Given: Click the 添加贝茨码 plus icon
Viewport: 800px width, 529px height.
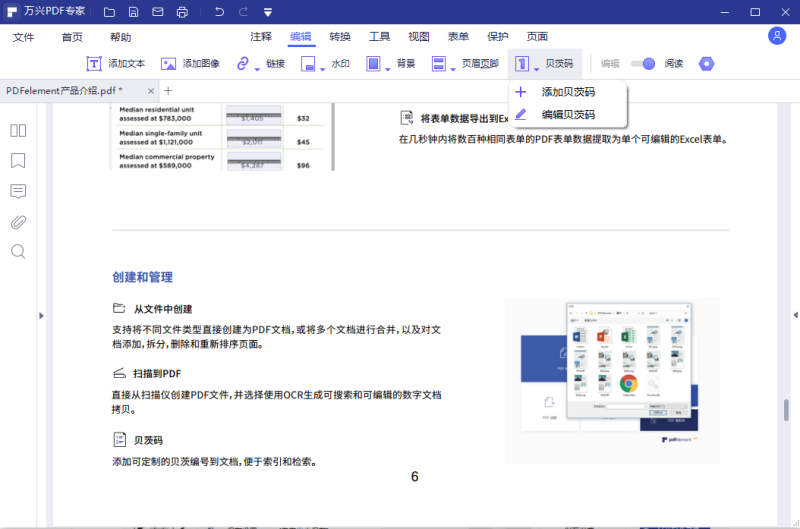Looking at the screenshot, I should [x=520, y=92].
